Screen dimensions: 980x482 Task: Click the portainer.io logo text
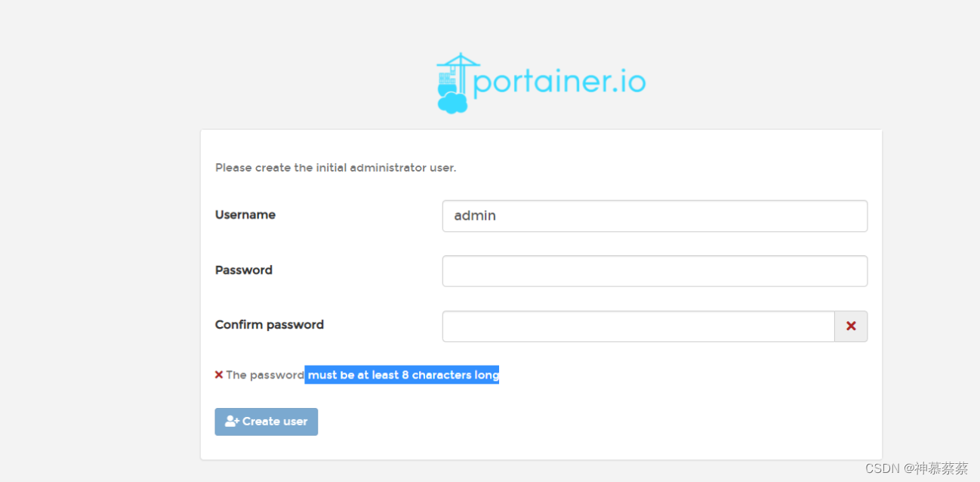[x=559, y=82]
